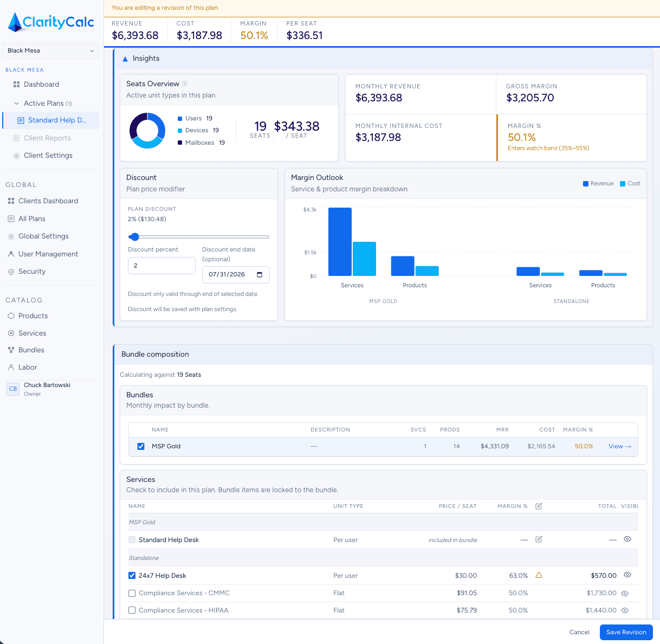This screenshot has width=660, height=644.
Task: Open the MSP Gold bundle View link
Action: pyautogui.click(x=619, y=446)
